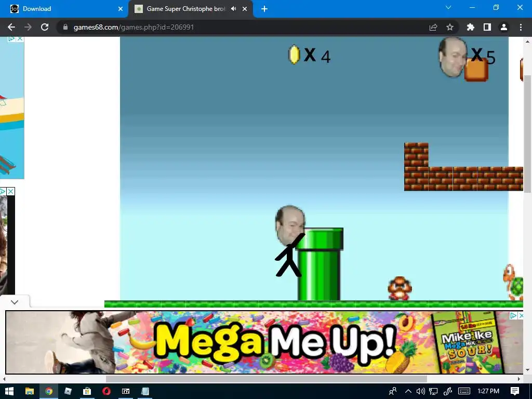Close the top-left side ad
The height and width of the screenshot is (399, 532).
[x=20, y=38]
